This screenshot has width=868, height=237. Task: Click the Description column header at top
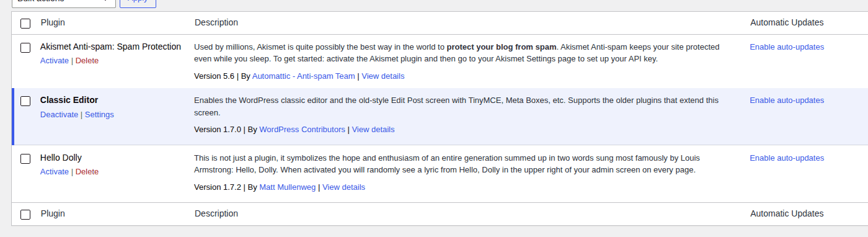pyautogui.click(x=216, y=22)
